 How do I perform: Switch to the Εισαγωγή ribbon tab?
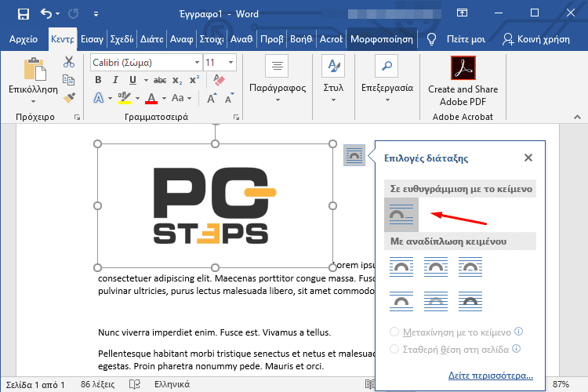click(92, 39)
